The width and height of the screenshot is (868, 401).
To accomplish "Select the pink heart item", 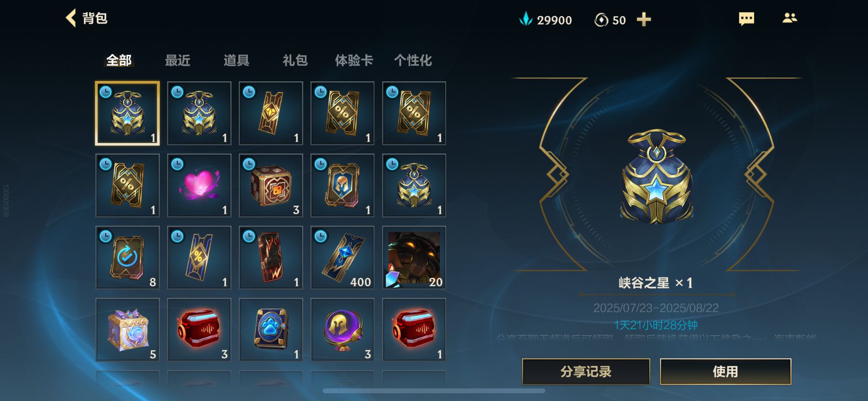I will pos(199,185).
